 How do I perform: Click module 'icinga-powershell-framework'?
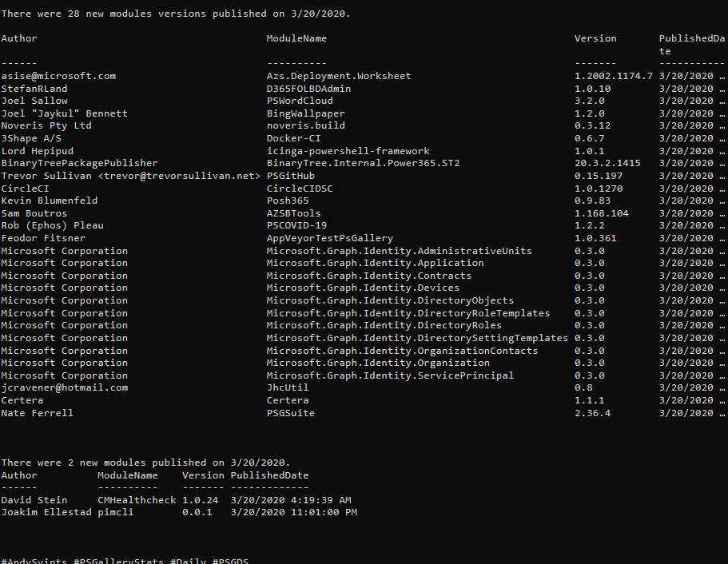tap(348, 151)
